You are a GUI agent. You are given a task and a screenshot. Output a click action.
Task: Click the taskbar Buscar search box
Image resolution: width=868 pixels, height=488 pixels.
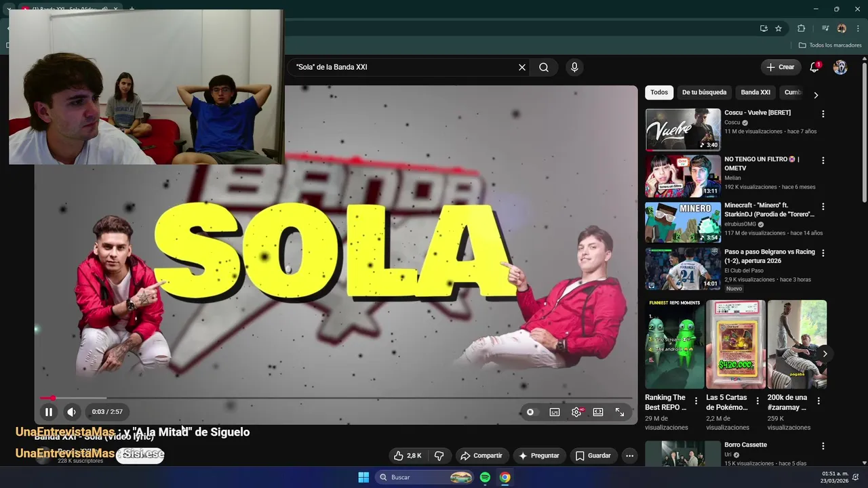click(x=425, y=477)
